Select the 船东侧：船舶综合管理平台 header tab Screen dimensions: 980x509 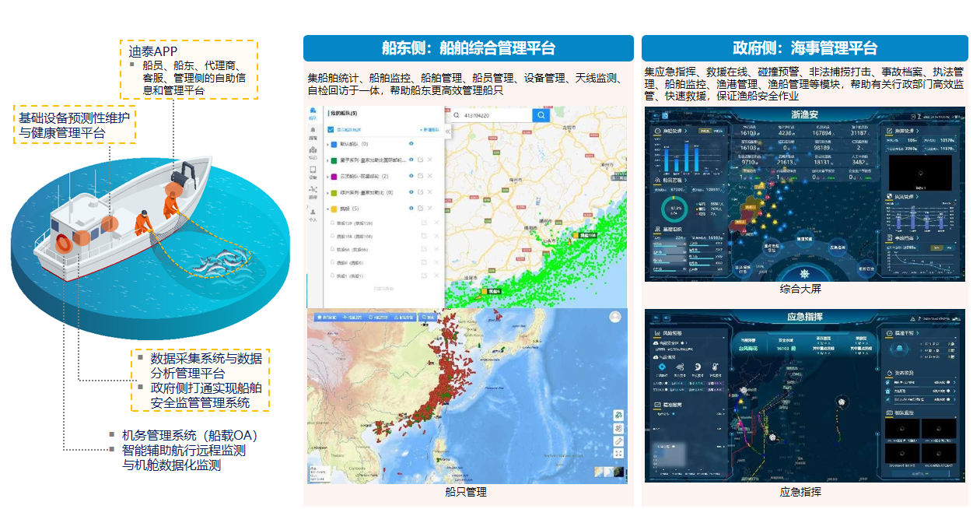click(468, 48)
